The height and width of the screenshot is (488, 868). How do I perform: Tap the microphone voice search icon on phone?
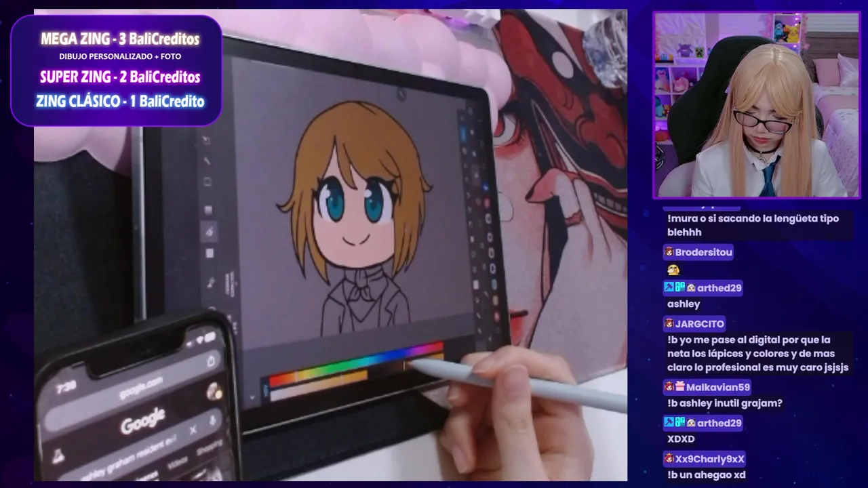212,422
